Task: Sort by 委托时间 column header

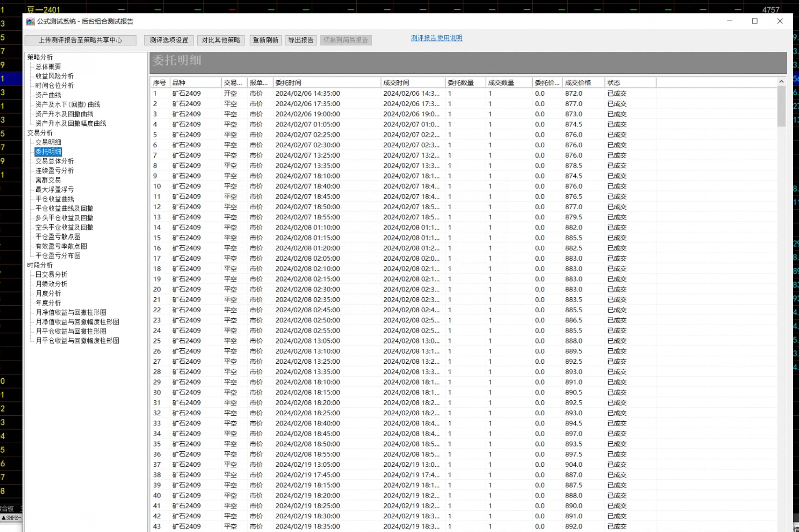Action: [326, 83]
